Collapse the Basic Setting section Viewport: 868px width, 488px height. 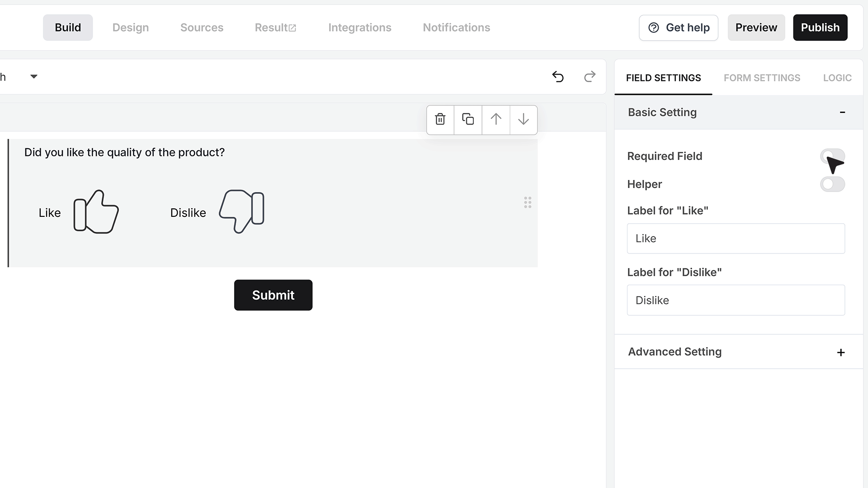(842, 113)
